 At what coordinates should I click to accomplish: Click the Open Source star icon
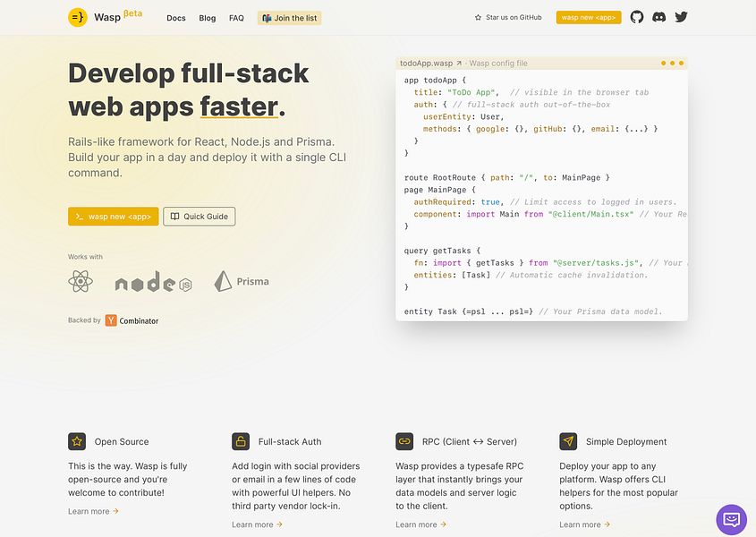tap(77, 441)
